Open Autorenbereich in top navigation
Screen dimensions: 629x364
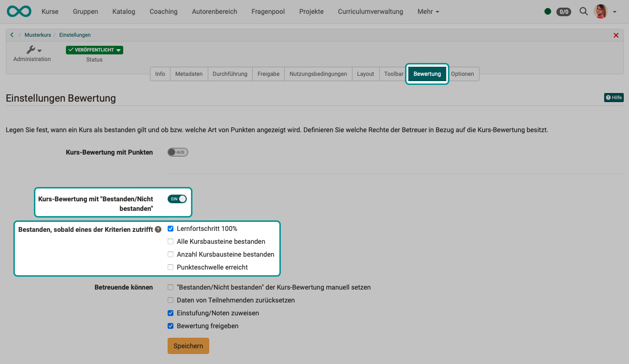pyautogui.click(x=214, y=11)
